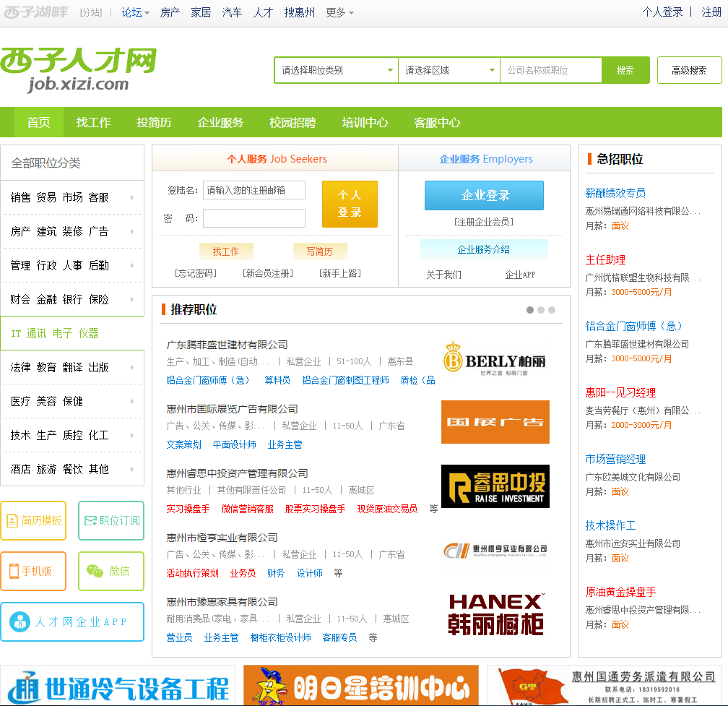Focus the 登陆名 email input field
This screenshot has width=728, height=706.
point(254,190)
